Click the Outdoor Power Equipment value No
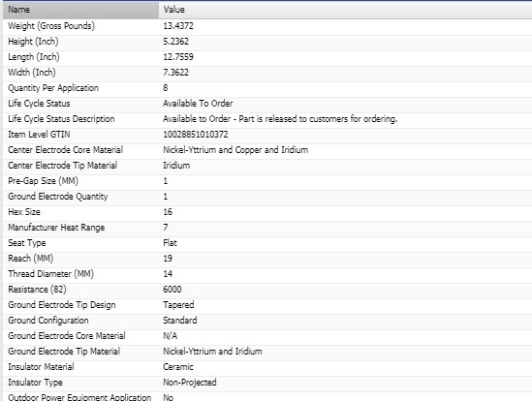Image resolution: width=532 pixels, height=401 pixels. [169, 397]
